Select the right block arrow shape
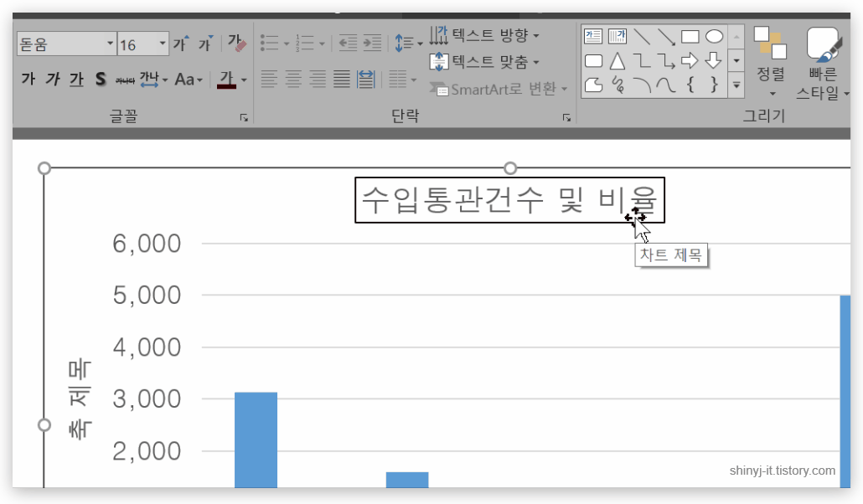 pos(690,60)
